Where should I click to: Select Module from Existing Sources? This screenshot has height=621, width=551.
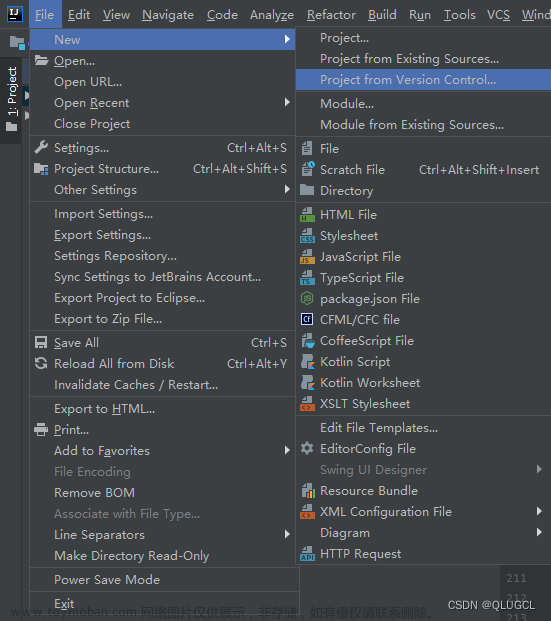[x=423, y=125]
